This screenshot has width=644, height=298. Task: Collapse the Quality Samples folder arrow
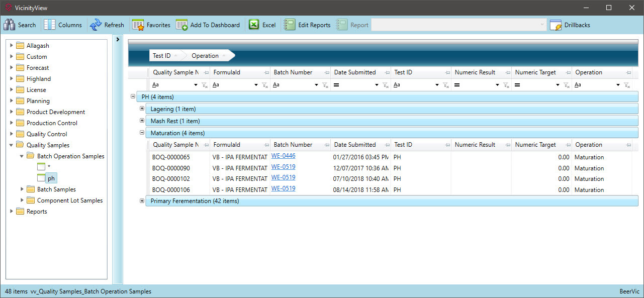tap(12, 145)
